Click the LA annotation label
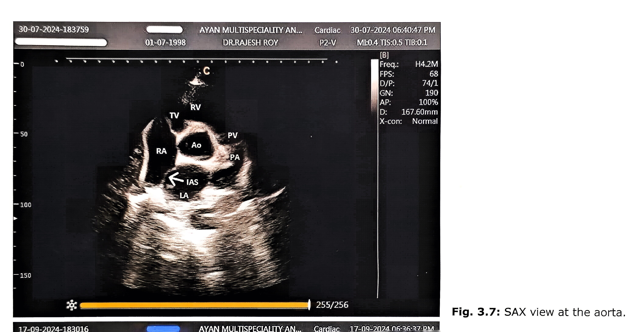The image size is (644, 332). [184, 195]
